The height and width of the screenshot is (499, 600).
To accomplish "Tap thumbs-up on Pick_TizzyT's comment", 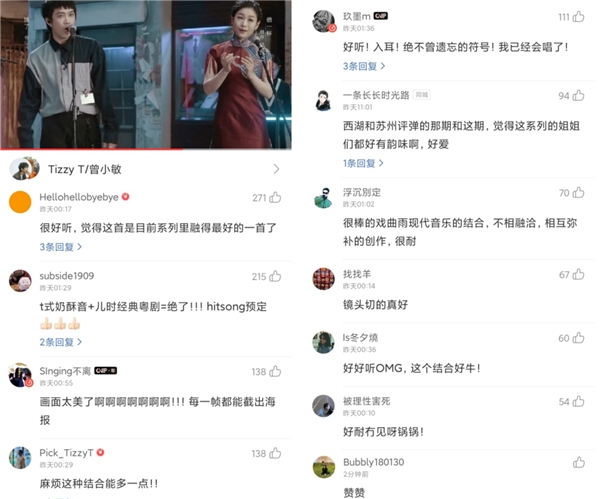I will tap(275, 453).
